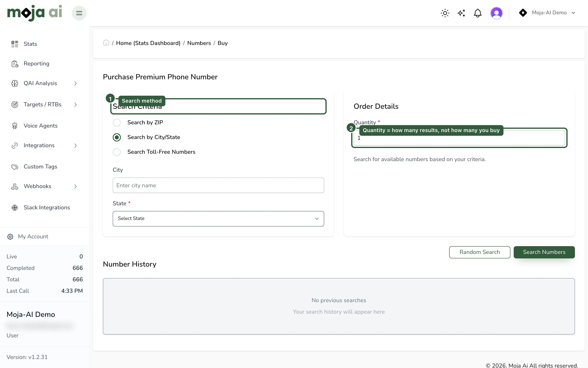Click the Numbers breadcrumb link

[199, 43]
